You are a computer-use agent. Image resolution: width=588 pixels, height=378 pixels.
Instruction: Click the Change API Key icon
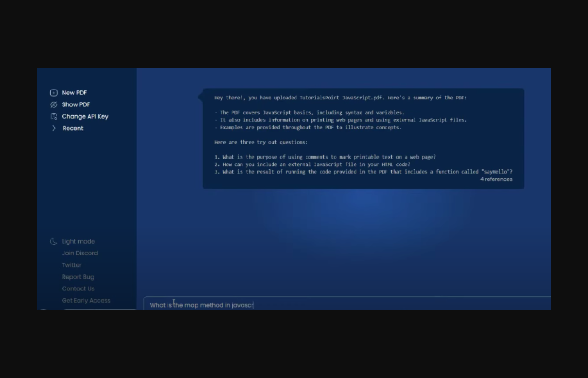click(54, 116)
